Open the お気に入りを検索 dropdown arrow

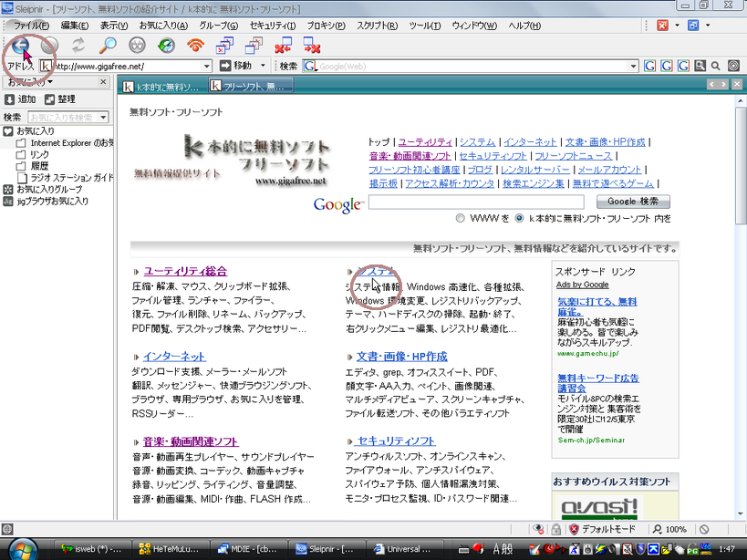[x=103, y=117]
